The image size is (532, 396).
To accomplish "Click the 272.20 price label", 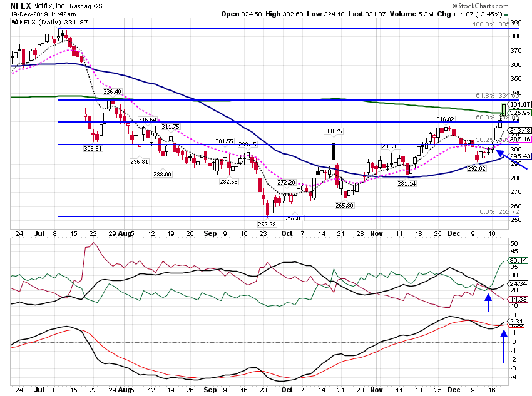I will tap(287, 183).
